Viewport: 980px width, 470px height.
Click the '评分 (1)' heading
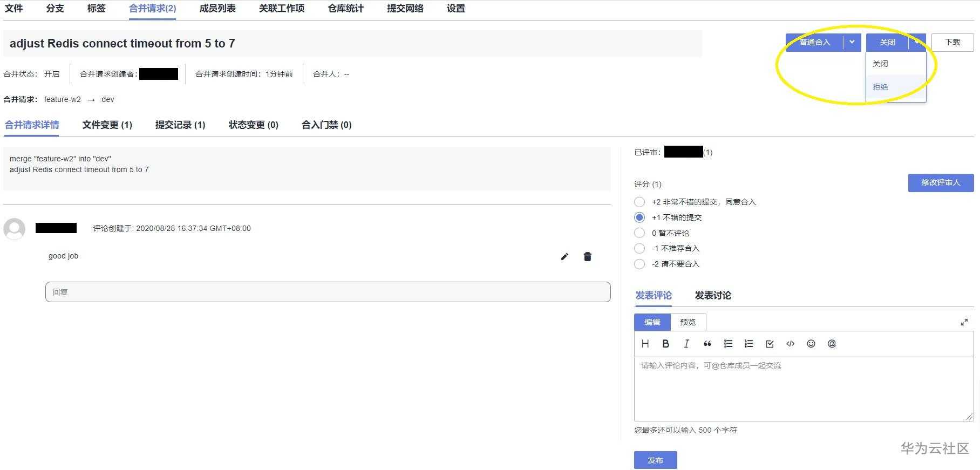pos(648,184)
